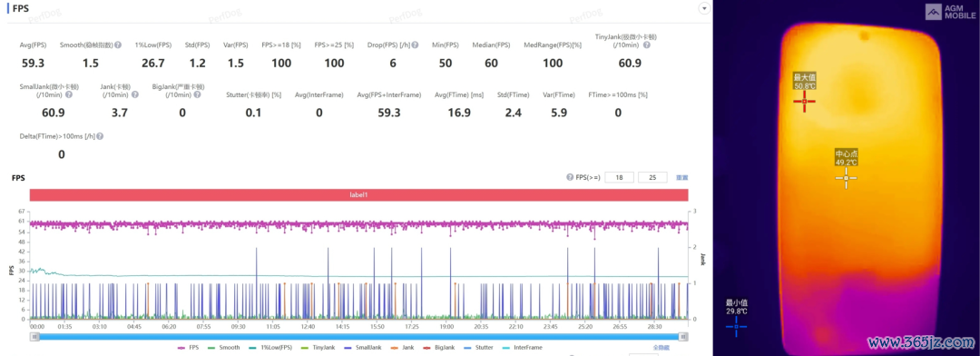The width and height of the screenshot is (980, 356).
Task: Click left handle of time range bar
Action: pos(35,337)
